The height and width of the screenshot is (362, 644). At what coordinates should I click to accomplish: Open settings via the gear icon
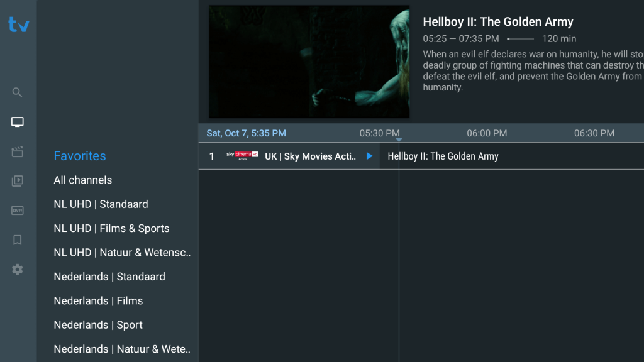click(x=18, y=270)
